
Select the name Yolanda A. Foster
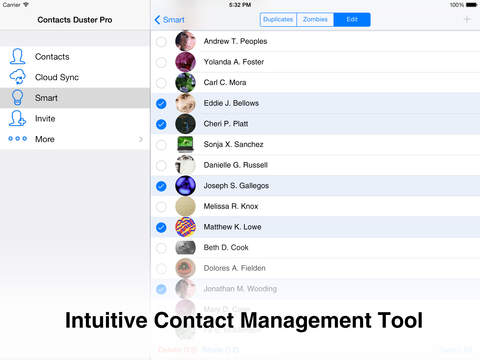234,62
